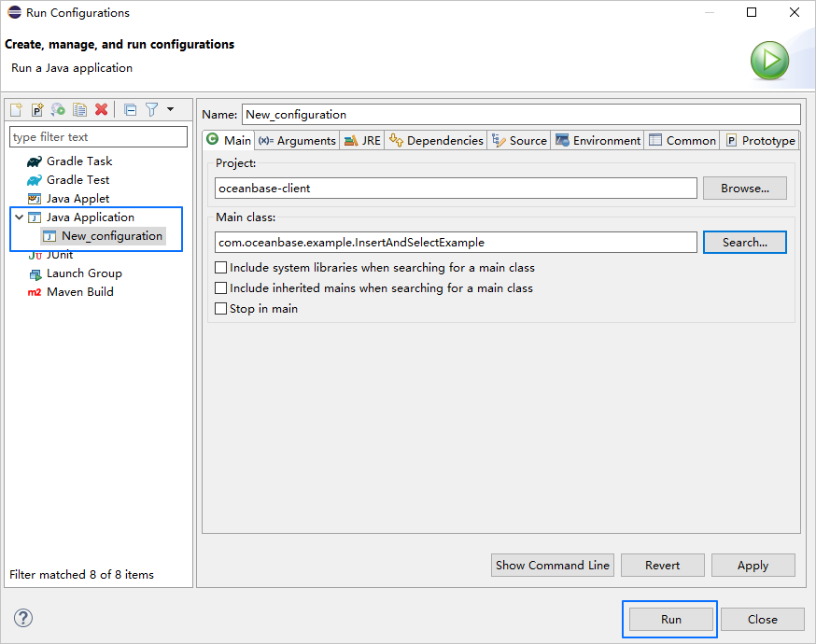Click the New prototype icon
This screenshot has width=816, height=644.
click(x=37, y=110)
